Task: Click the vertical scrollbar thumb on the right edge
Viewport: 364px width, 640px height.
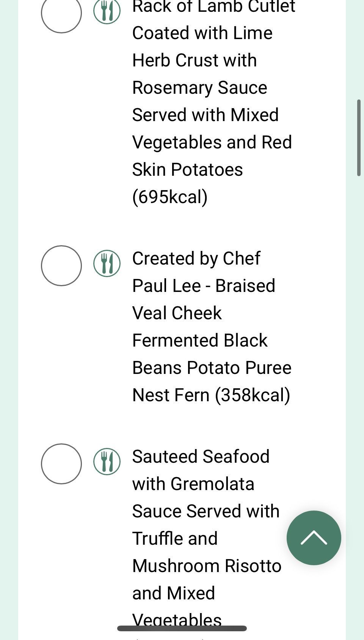Action: tap(359, 138)
